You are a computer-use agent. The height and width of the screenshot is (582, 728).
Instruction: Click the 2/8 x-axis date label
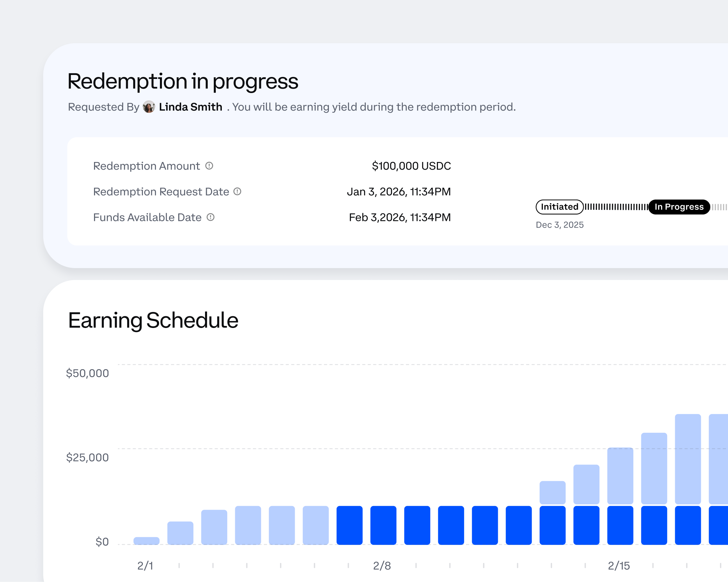pos(382,566)
